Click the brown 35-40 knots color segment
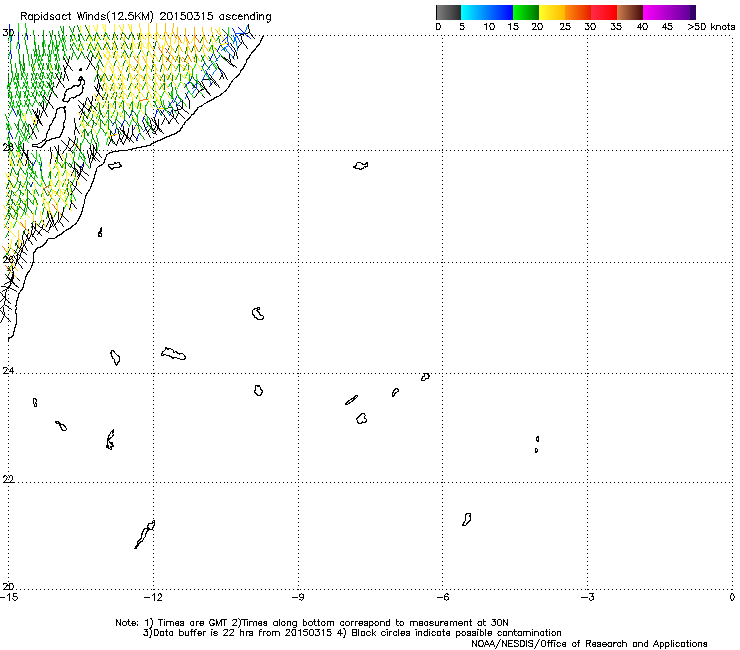Image resolution: width=740 pixels, height=650 pixels. [x=630, y=12]
